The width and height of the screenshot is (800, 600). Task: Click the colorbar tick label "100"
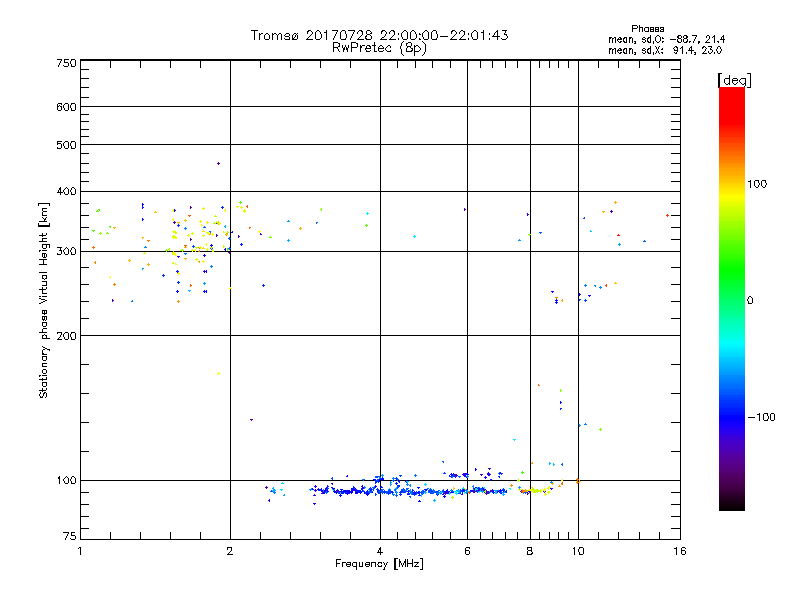pyautogui.click(x=757, y=184)
